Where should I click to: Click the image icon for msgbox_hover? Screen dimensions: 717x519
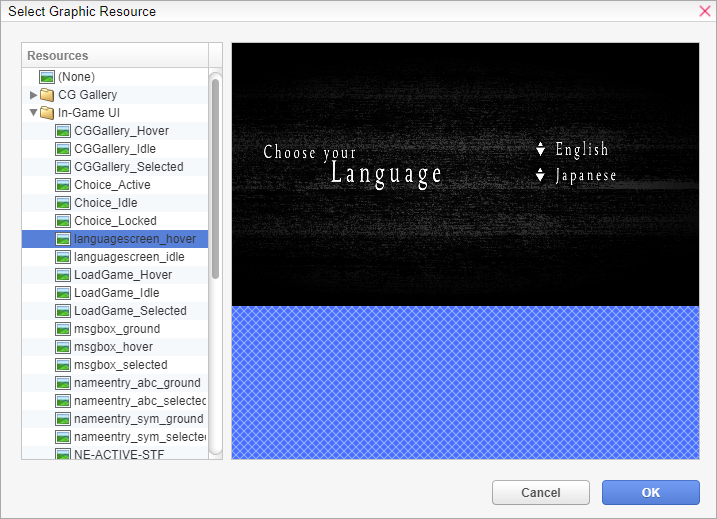click(63, 347)
